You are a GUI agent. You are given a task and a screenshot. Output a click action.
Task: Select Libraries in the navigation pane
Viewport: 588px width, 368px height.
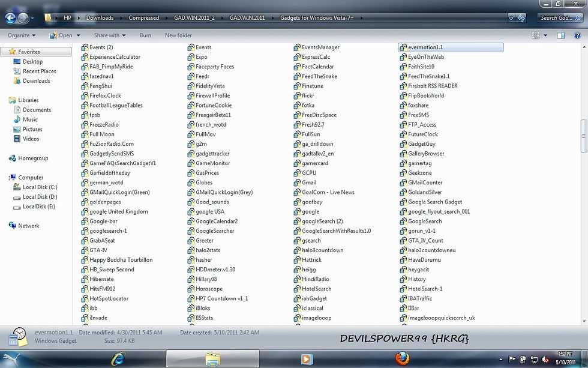tap(23, 100)
